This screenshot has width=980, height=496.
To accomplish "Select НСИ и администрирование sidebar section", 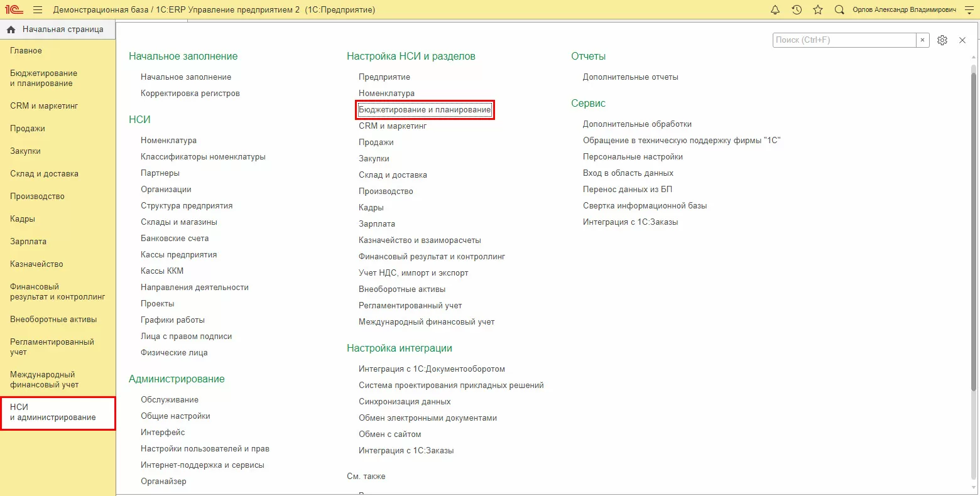I will pos(58,412).
